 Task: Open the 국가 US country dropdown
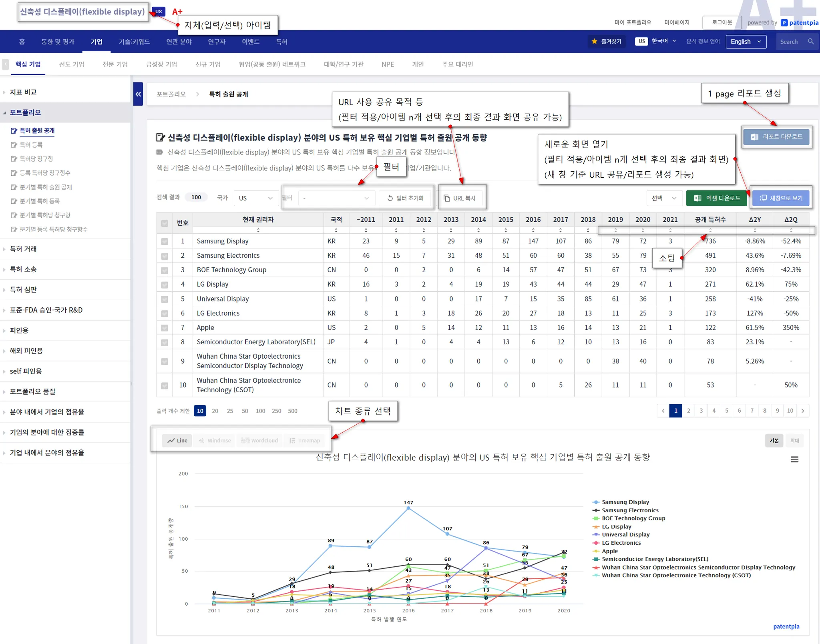(255, 198)
